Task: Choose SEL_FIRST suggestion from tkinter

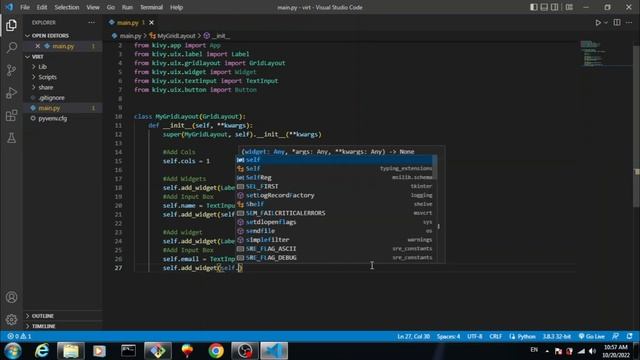Action: click(x=335, y=187)
